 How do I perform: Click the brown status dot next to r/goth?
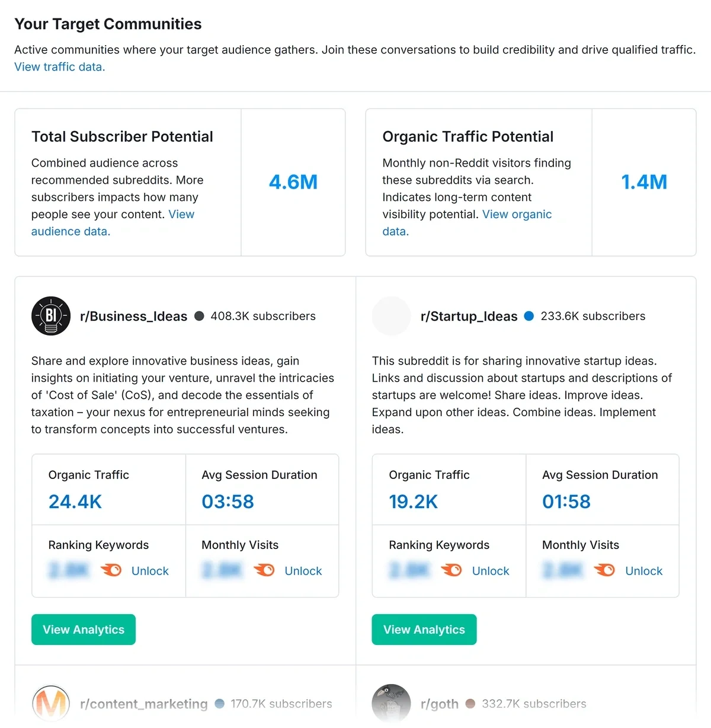pyautogui.click(x=470, y=704)
